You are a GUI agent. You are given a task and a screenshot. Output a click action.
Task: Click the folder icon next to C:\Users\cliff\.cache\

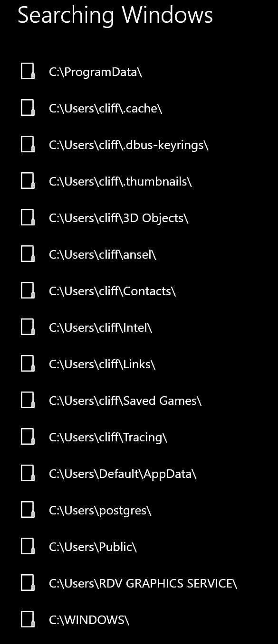pos(28,108)
